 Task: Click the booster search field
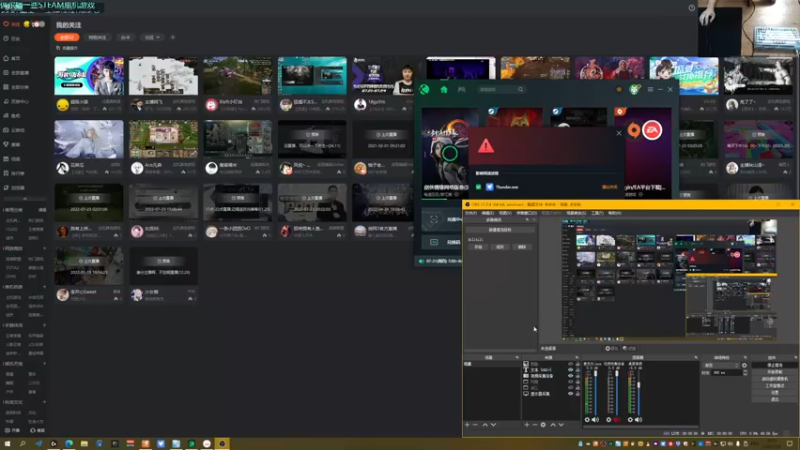pyautogui.click(x=501, y=89)
